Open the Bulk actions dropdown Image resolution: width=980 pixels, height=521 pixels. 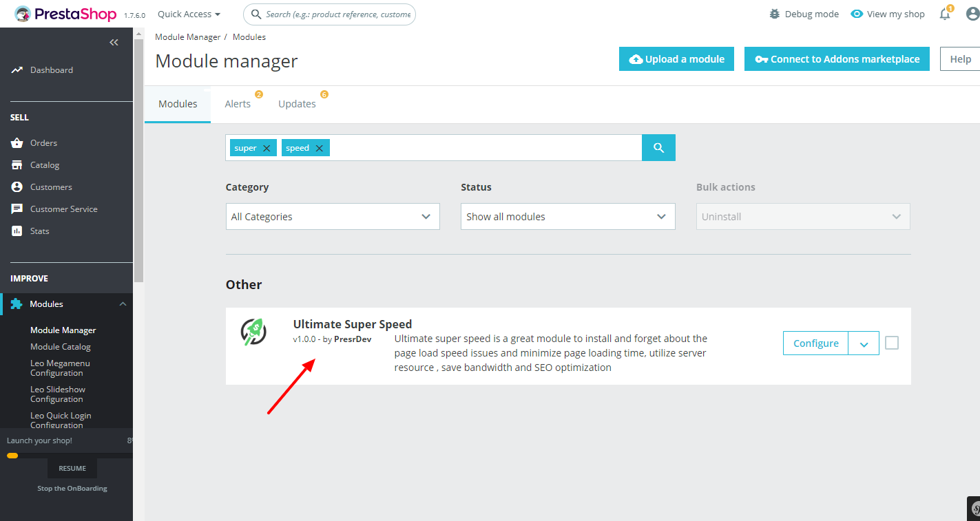[803, 217]
